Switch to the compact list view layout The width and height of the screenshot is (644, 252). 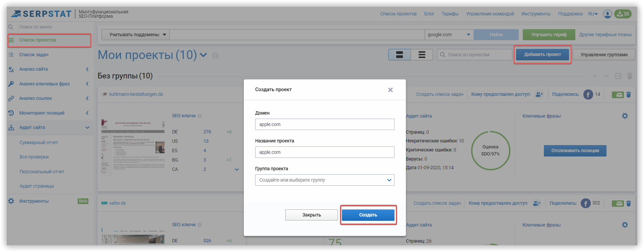pos(422,55)
